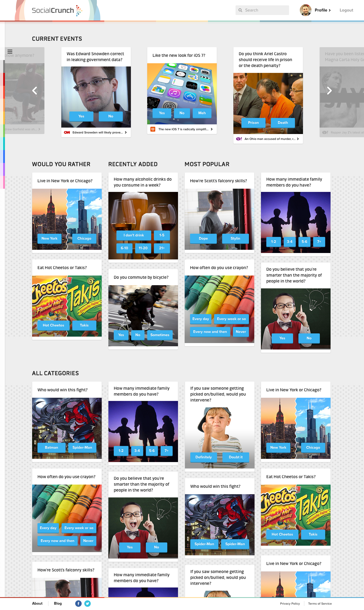
Task: Go to next Current Events slide
Action: [329, 91]
